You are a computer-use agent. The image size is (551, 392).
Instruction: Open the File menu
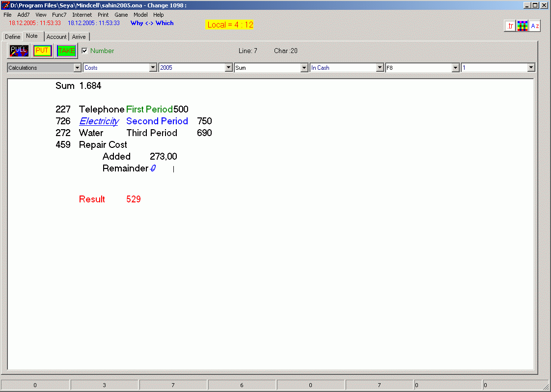point(7,15)
